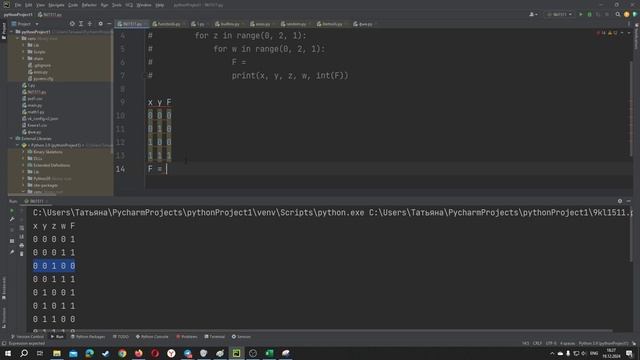Click the print(x, y, z, w, int(F)) line
This screenshot has height=360, width=640.
tap(290, 76)
